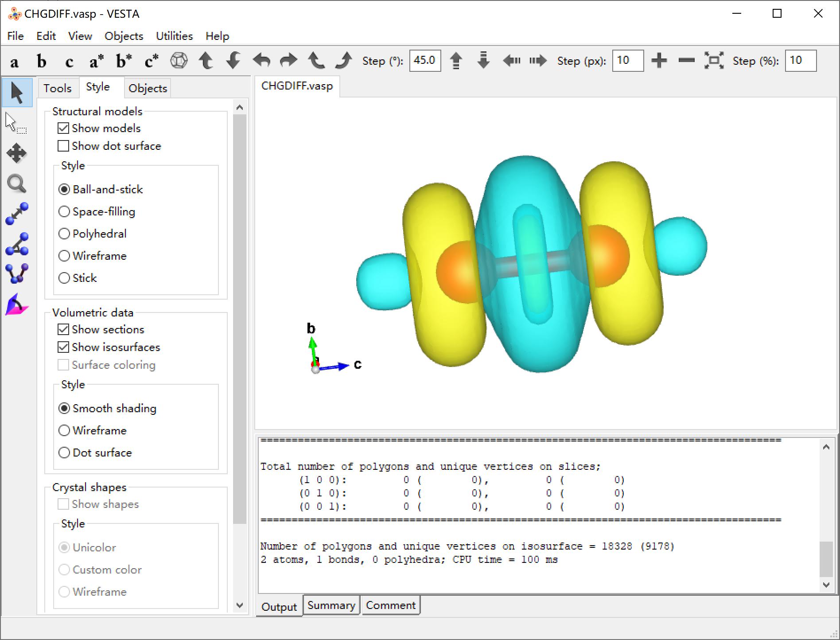Open the Summary tab
The width and height of the screenshot is (840, 640).
coord(331,605)
